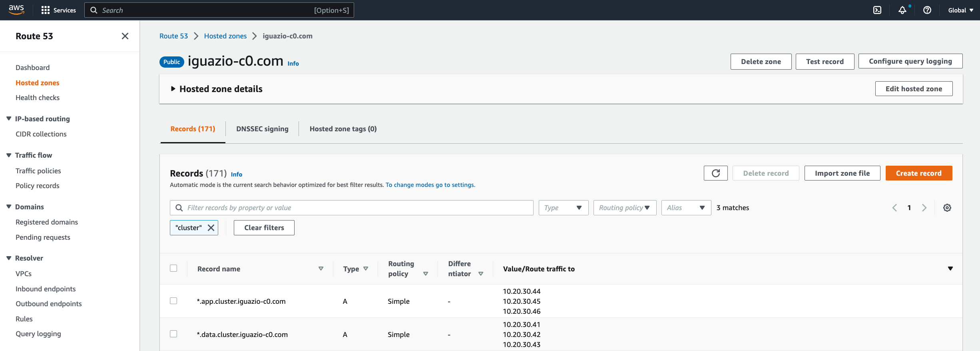Open Health checks in sidebar

[38, 98]
